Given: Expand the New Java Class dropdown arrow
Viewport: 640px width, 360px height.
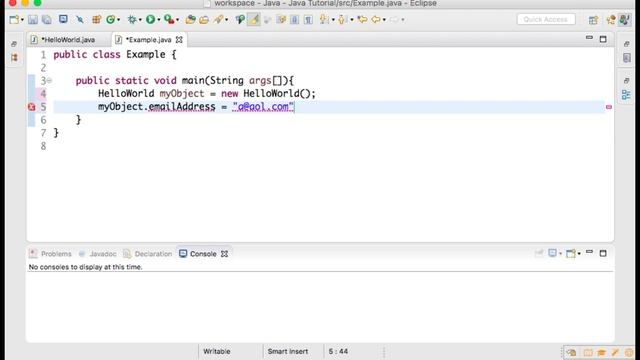Looking at the screenshot, I should point(118,20).
